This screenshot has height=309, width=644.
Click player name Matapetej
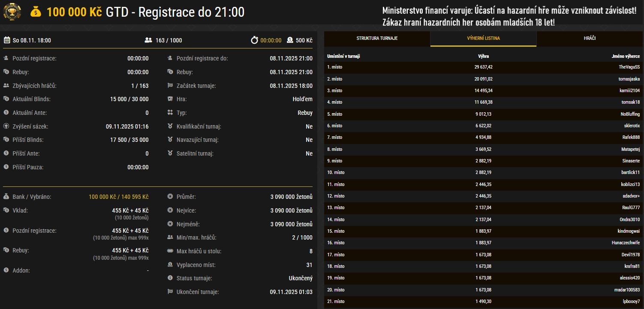[630, 149]
